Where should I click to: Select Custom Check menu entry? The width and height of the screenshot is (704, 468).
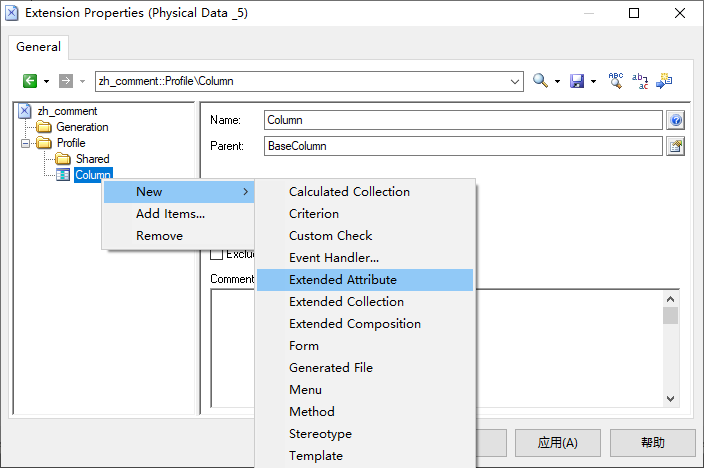tap(365, 236)
